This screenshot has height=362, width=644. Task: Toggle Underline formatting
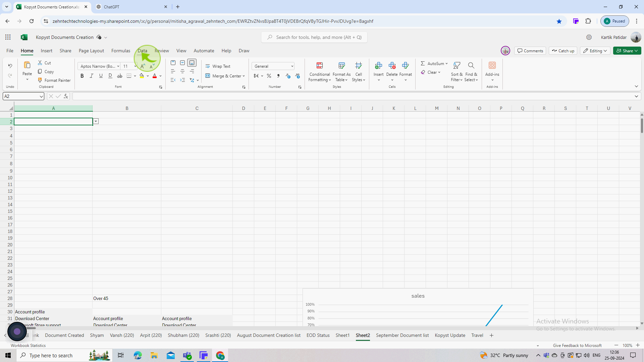click(101, 76)
